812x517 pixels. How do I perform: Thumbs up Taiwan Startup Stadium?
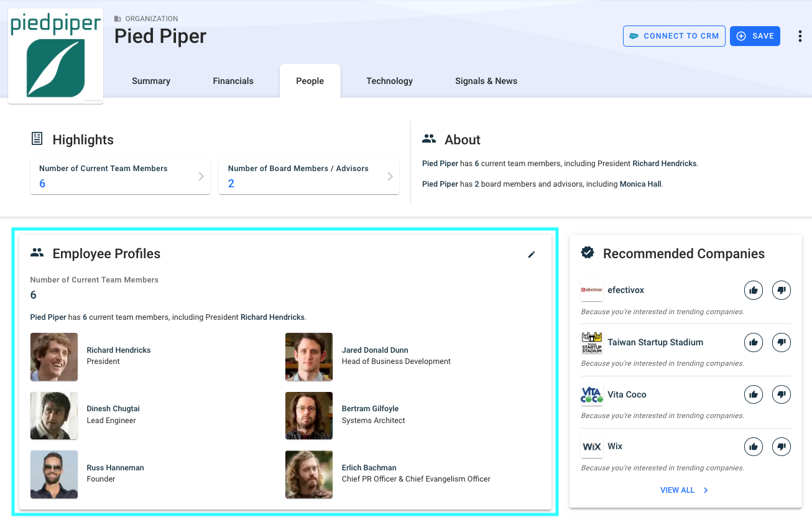[x=754, y=342]
